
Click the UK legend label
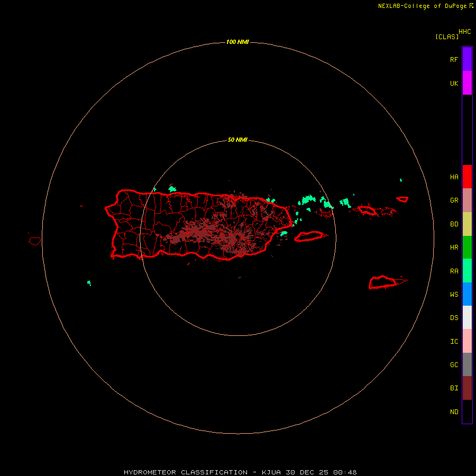454,84
